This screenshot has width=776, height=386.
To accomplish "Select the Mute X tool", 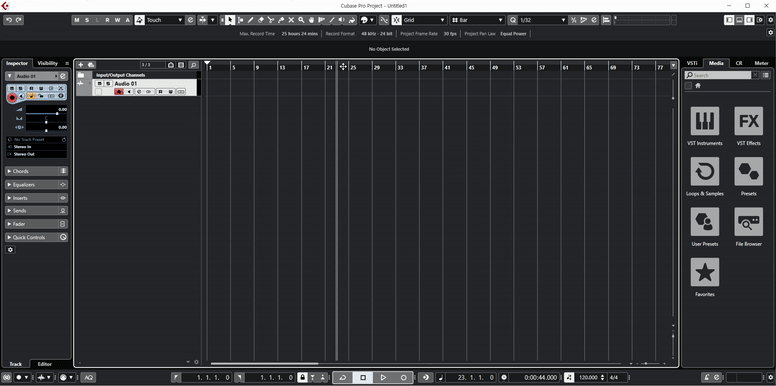I will click(291, 20).
